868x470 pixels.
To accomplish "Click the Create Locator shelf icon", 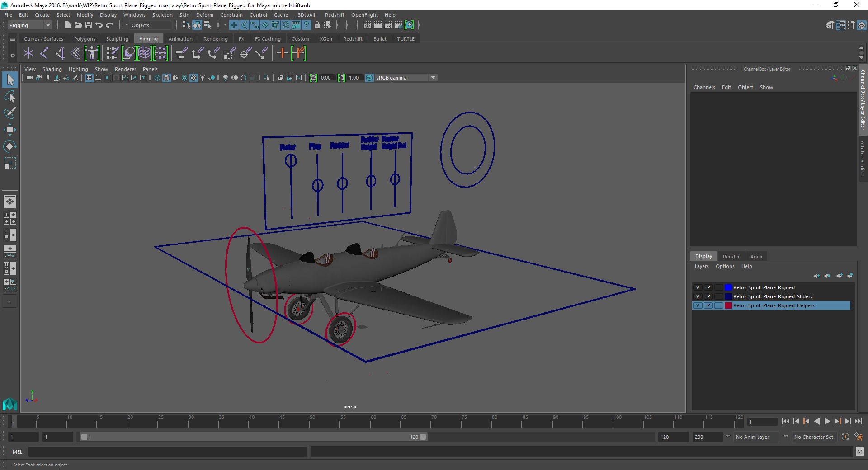I will [28, 53].
